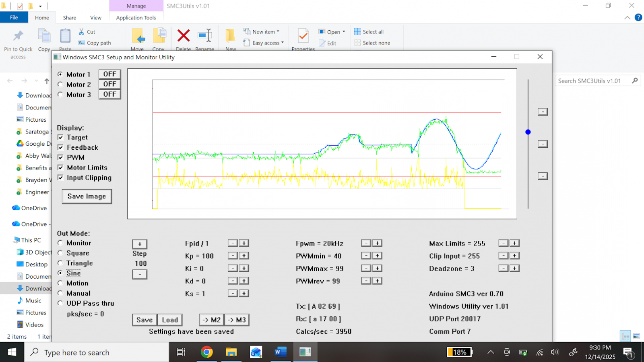Click the Save Image button
The height and width of the screenshot is (362, 644).
point(87,197)
